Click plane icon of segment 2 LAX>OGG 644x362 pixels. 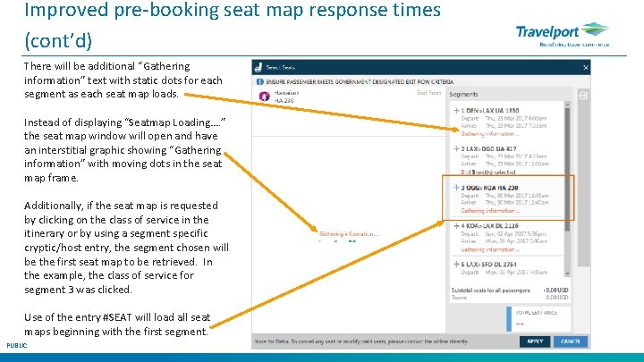coord(456,148)
